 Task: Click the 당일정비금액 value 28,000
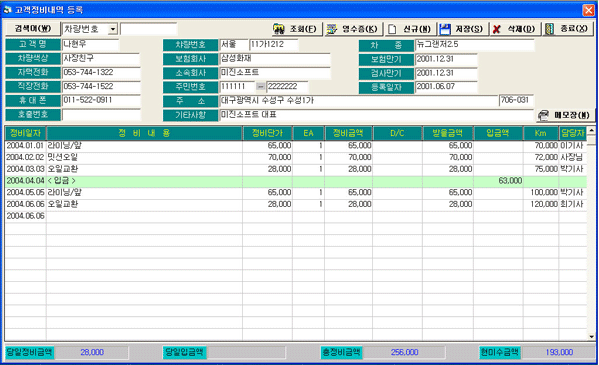point(92,352)
